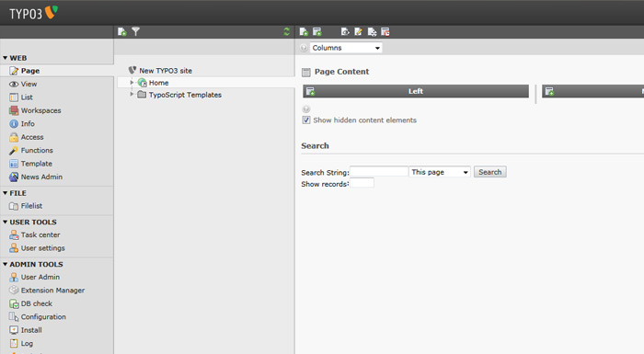Click help icon above hidden elements checkbox
This screenshot has height=354, width=644.
coord(306,108)
